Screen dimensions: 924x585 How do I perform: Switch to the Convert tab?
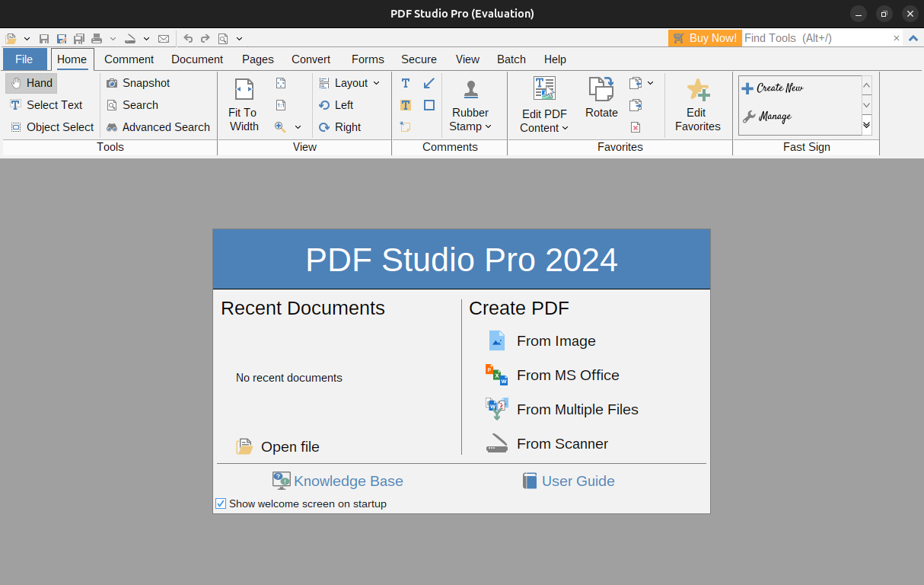(x=311, y=59)
